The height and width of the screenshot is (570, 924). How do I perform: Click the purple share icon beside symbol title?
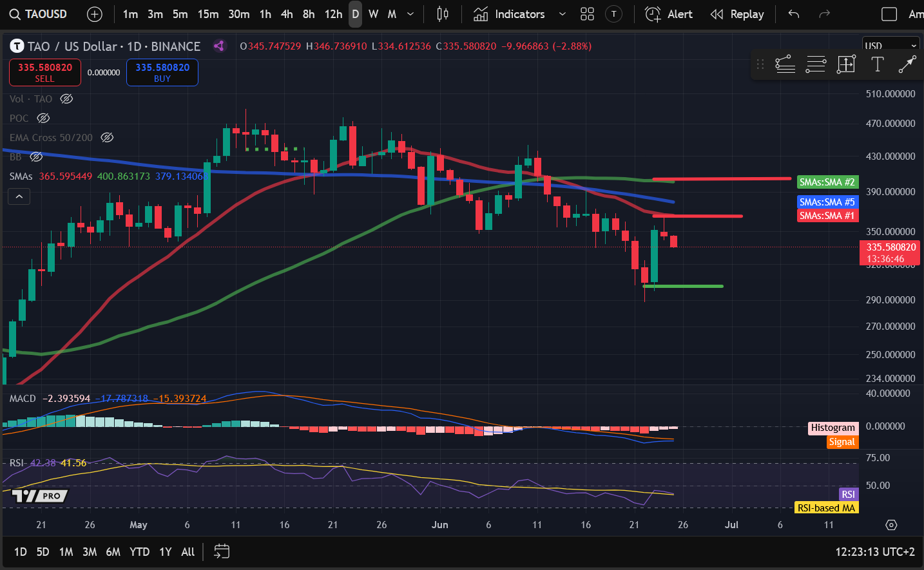coord(219,46)
